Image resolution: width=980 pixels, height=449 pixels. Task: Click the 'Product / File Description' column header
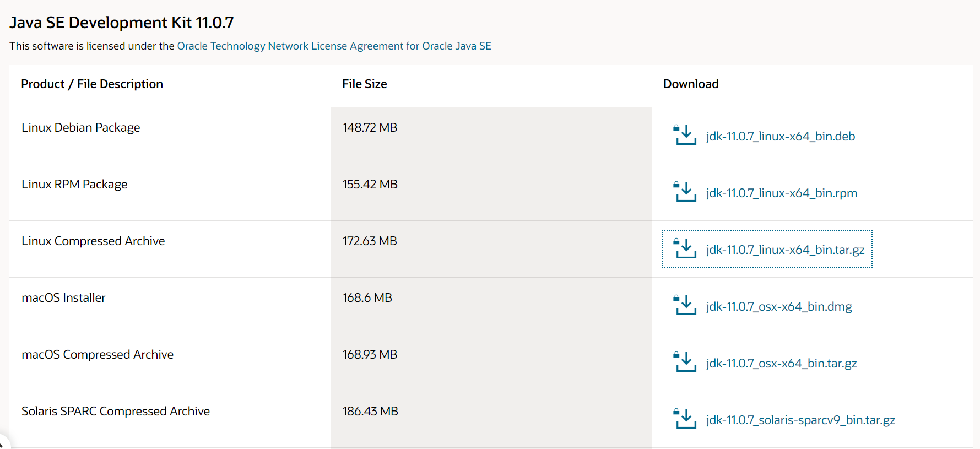pos(92,84)
